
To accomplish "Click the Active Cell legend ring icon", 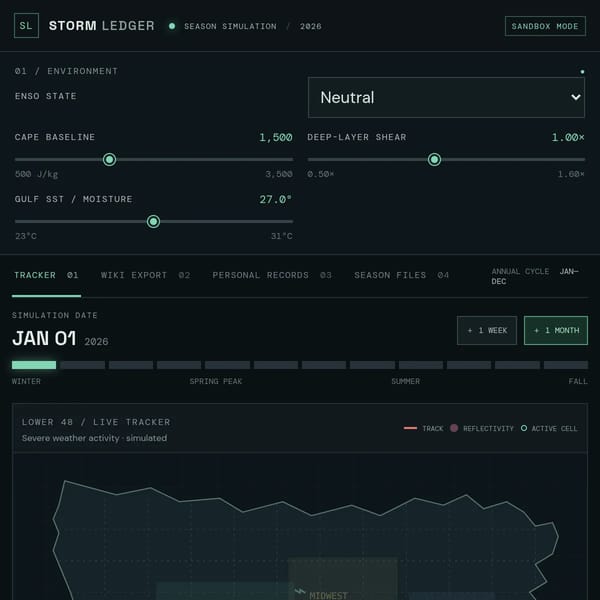I will (524, 428).
